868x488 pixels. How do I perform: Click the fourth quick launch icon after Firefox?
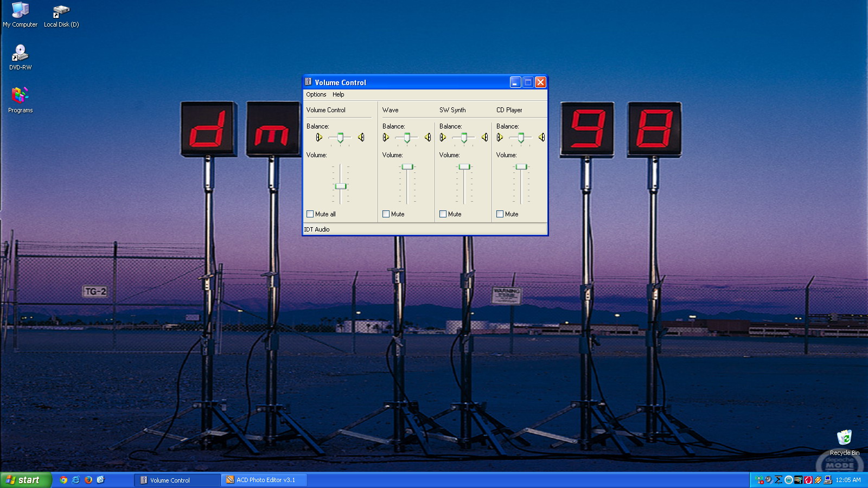[x=100, y=480]
